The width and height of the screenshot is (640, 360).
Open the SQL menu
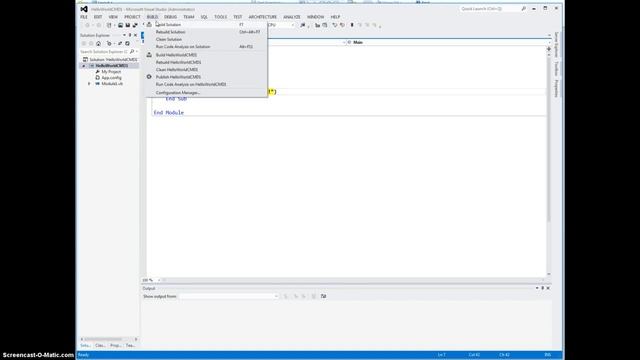(204, 17)
